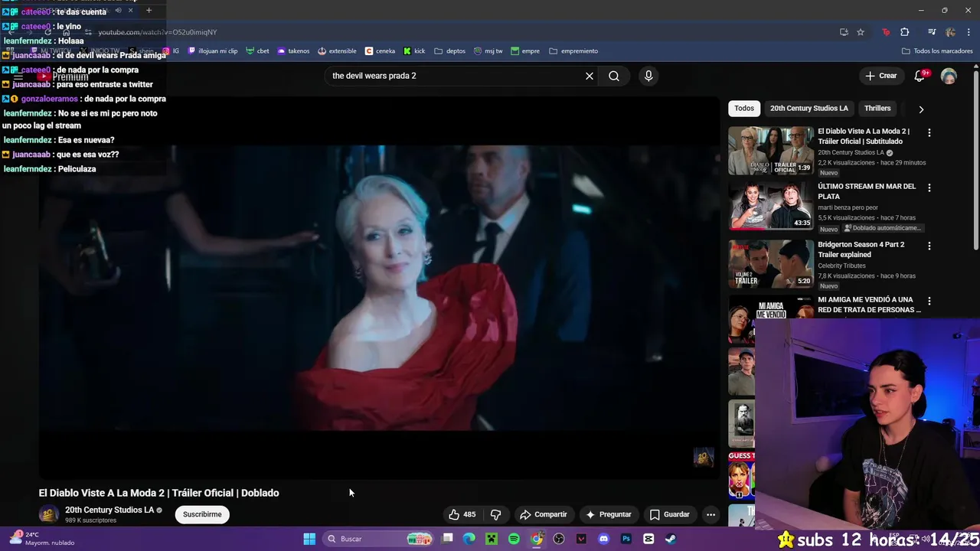
Task: Select the Todos filter chip
Action: pyautogui.click(x=744, y=109)
